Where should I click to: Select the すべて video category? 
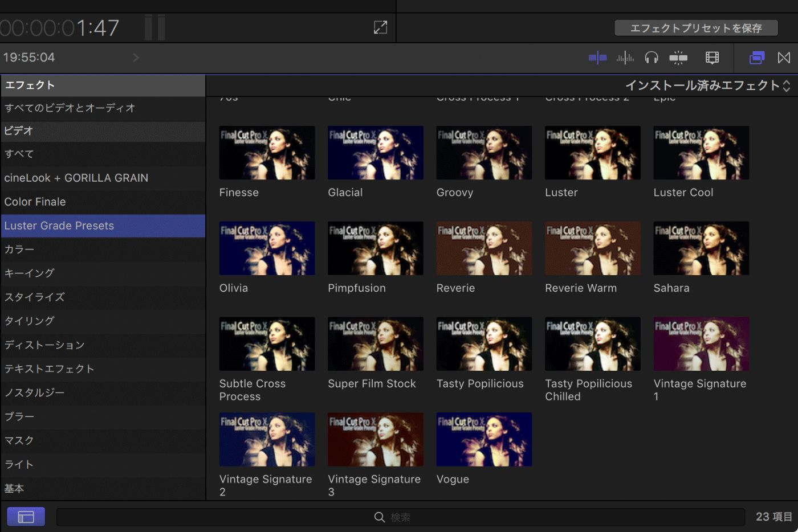pyautogui.click(x=103, y=154)
